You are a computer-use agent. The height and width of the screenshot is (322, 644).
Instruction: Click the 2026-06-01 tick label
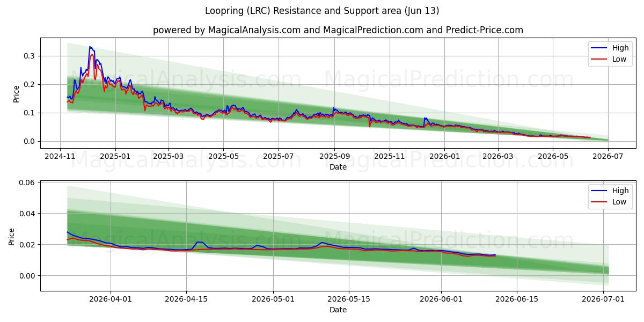pyautogui.click(x=441, y=299)
